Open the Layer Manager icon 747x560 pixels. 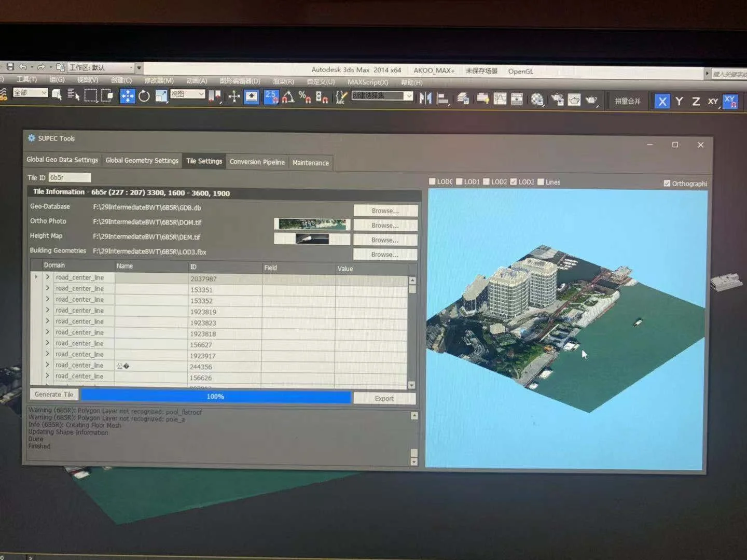463,99
